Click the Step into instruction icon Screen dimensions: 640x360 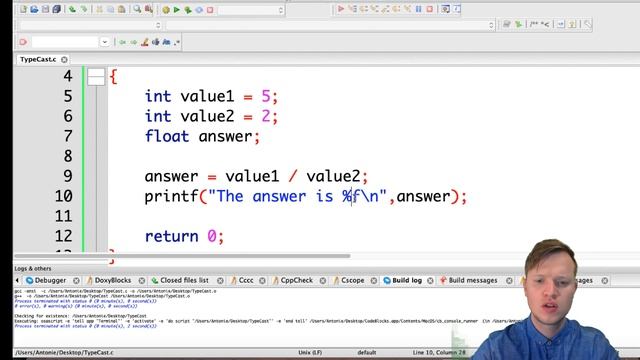(407, 9)
